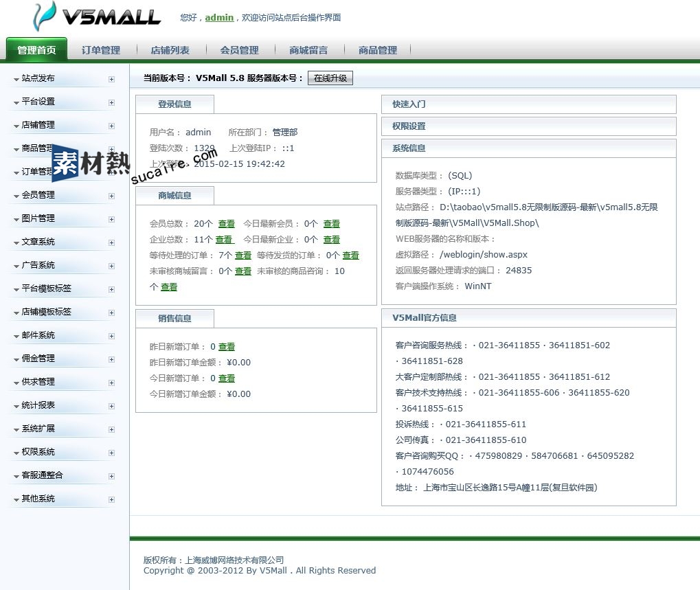Expand the 图片管理 sidebar section label

[x=38, y=218]
